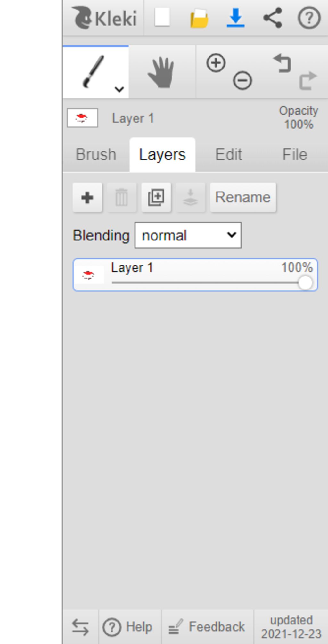Click the Rename button
The width and height of the screenshot is (328, 644).
point(243,198)
